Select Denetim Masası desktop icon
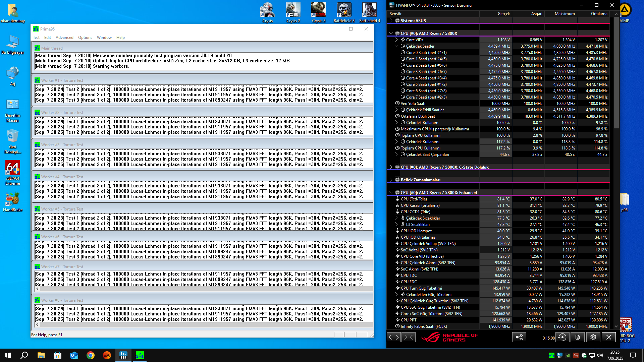 coord(13,111)
